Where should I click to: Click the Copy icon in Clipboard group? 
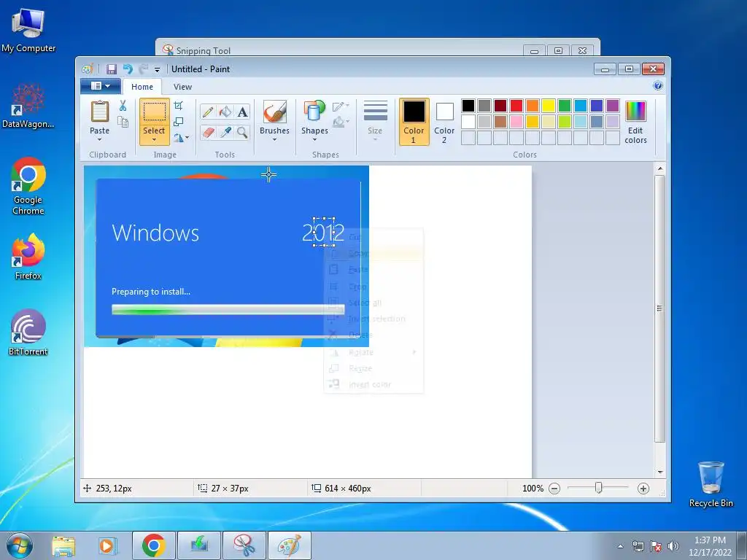click(123, 122)
